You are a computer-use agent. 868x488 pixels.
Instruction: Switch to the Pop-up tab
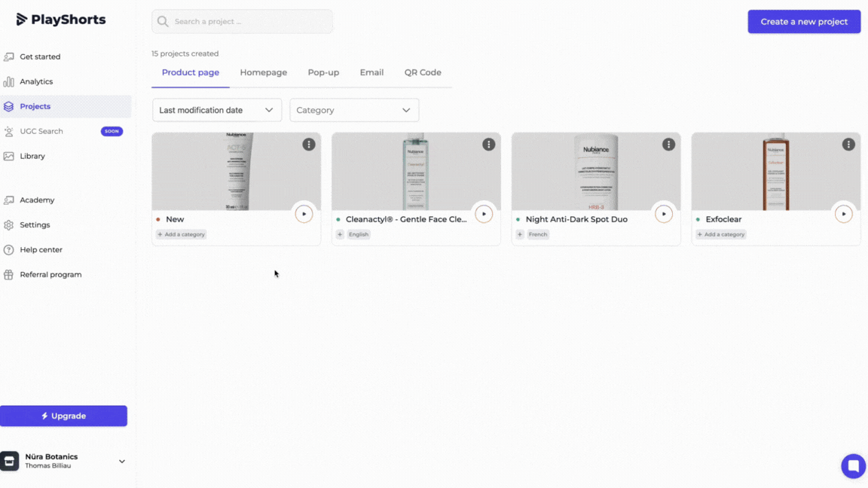[323, 72]
